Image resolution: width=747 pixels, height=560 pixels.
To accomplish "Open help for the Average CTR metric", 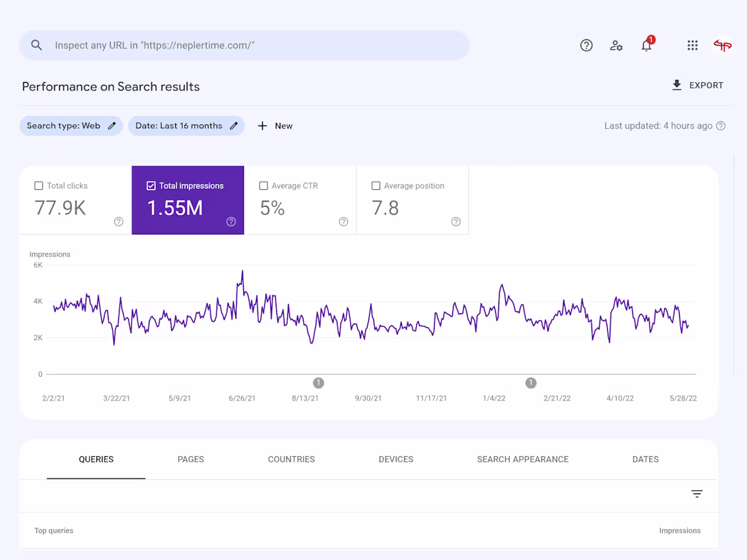I will pos(343,221).
